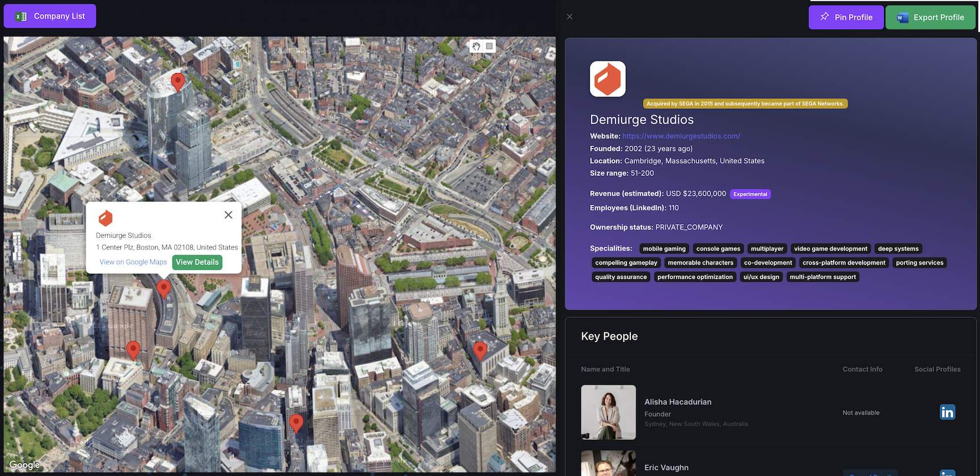Click the 'Founded: 2002 (23 years ago)' line
Screen dimensions: 980x476
coord(641,149)
